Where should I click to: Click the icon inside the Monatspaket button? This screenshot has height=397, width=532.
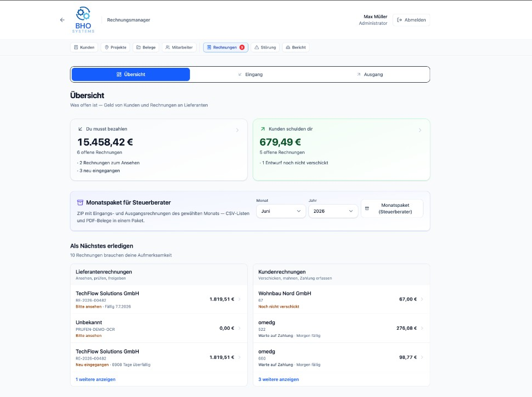(367, 208)
